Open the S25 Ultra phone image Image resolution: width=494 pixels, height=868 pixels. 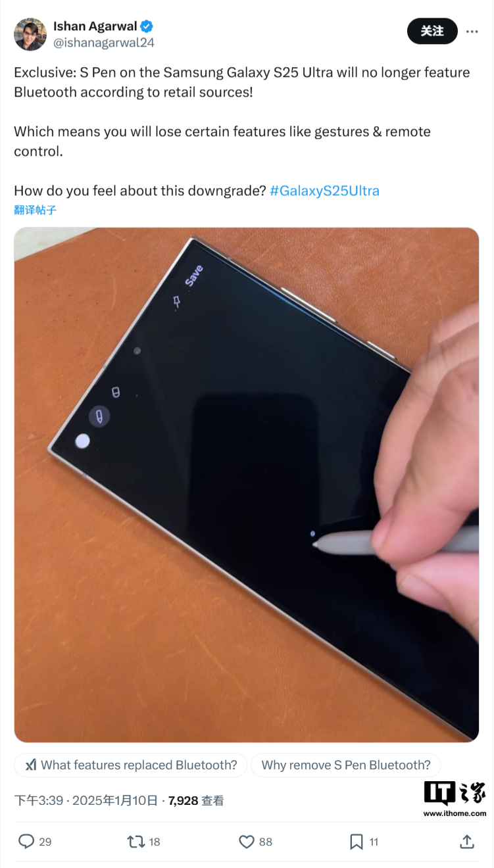pos(247,485)
